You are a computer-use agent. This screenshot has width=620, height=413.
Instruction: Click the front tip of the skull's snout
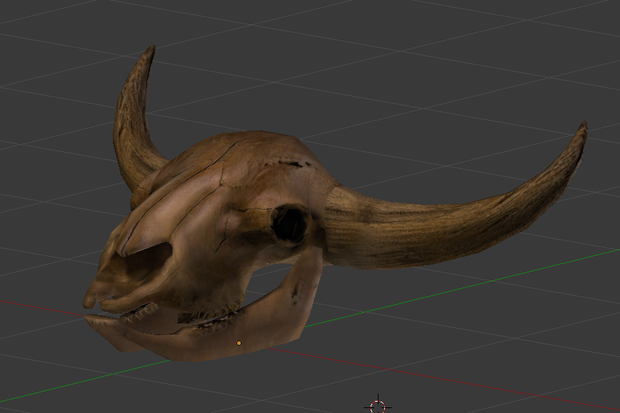tap(89, 300)
